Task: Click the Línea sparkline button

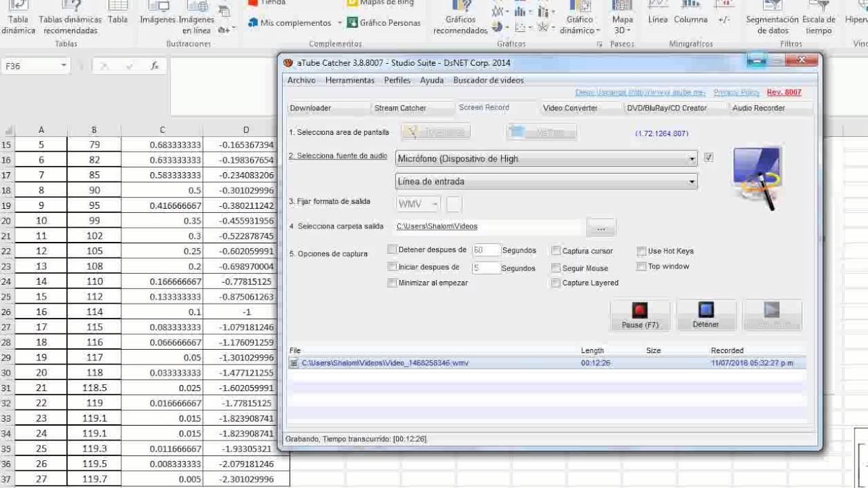Action: coord(658,14)
